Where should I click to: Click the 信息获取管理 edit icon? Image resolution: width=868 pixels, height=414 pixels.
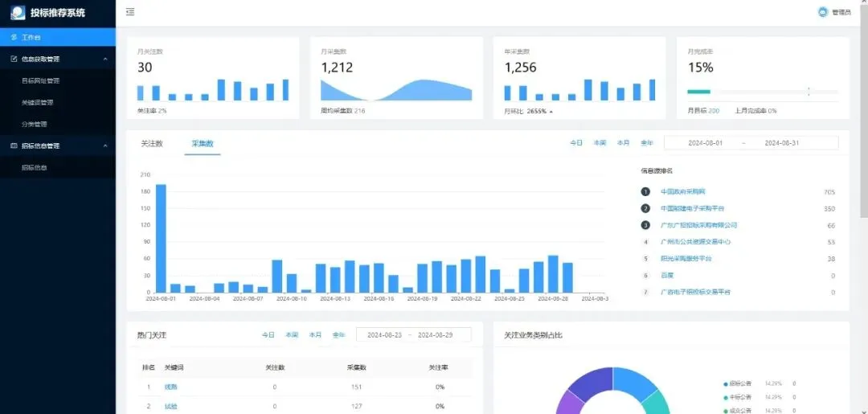coord(14,59)
